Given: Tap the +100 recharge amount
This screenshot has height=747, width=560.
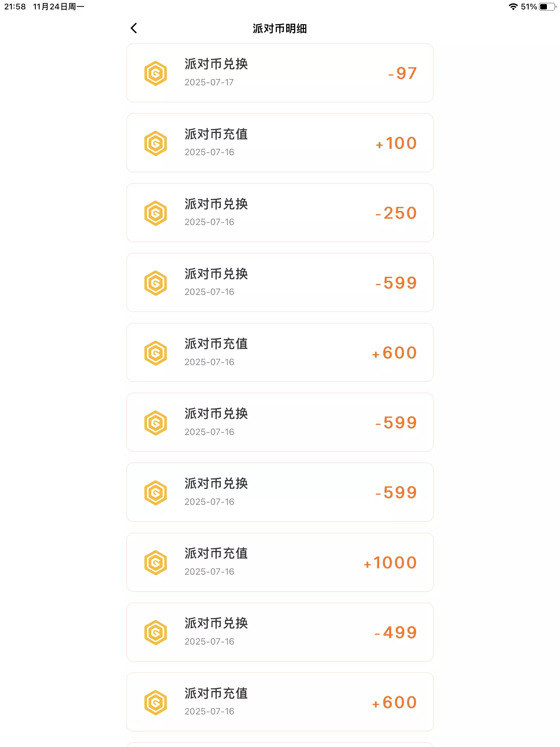Looking at the screenshot, I should 396,143.
